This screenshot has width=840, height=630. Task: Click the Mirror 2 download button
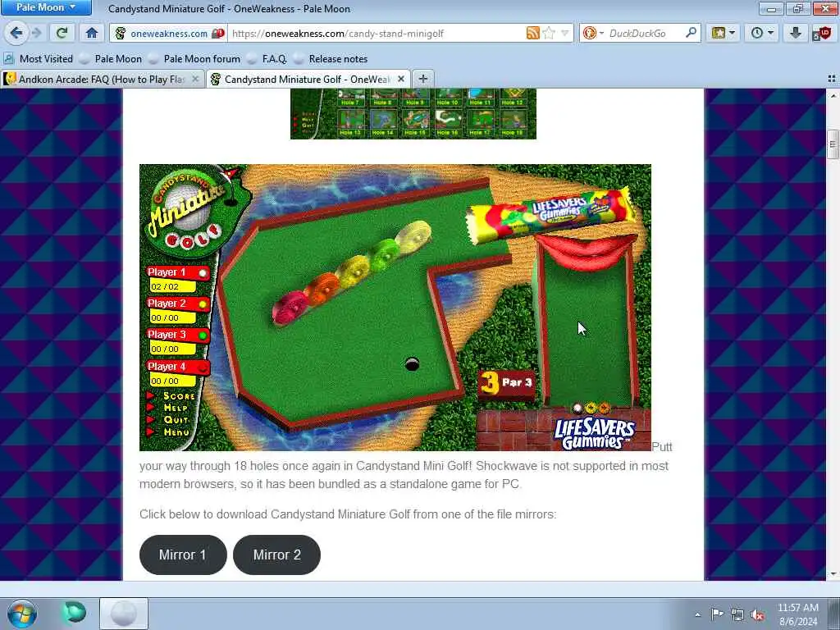pyautogui.click(x=277, y=555)
